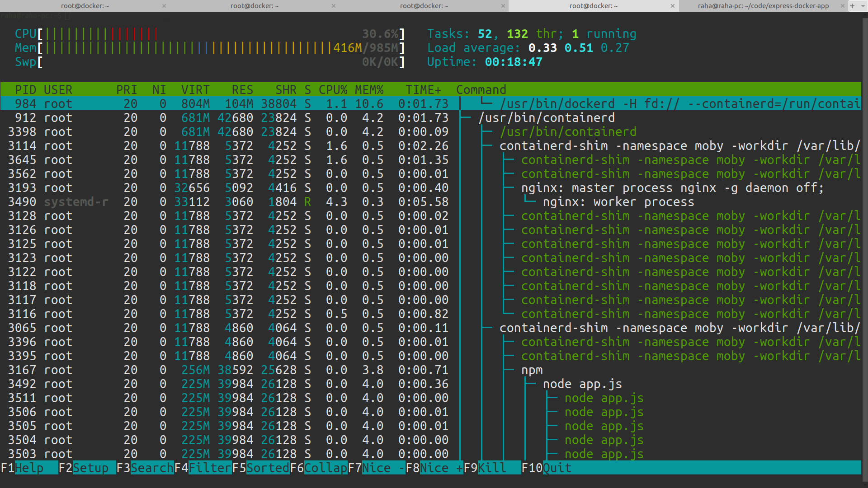Close the second root@docker tab
Screen dimensions: 868x488
click(334, 6)
